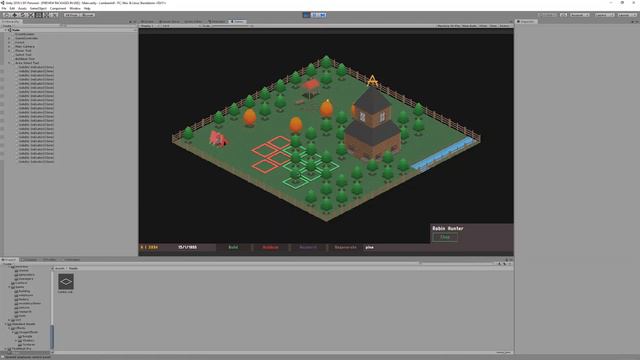Select Main Camera in Hierarchy

tap(24, 47)
